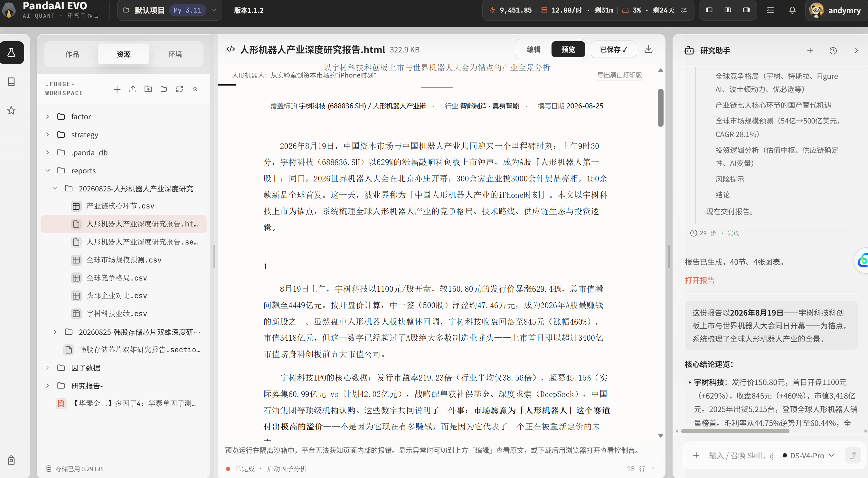Collapse all folders with double chevron icon
Image resolution: width=868 pixels, height=478 pixels.
click(195, 89)
